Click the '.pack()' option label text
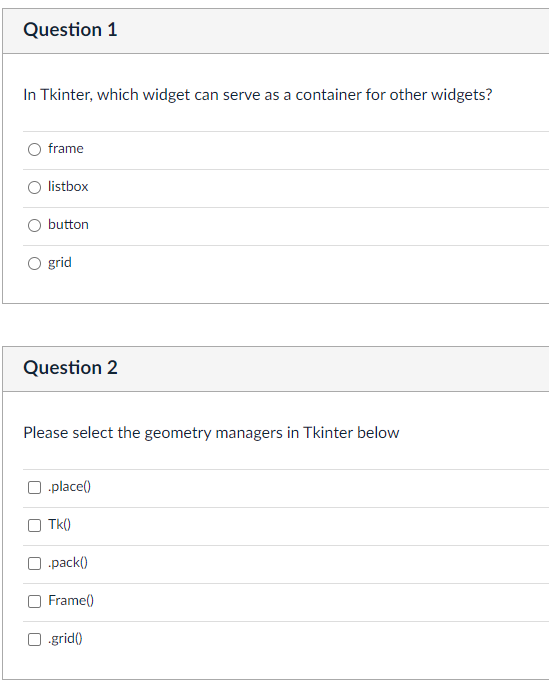 (x=68, y=563)
